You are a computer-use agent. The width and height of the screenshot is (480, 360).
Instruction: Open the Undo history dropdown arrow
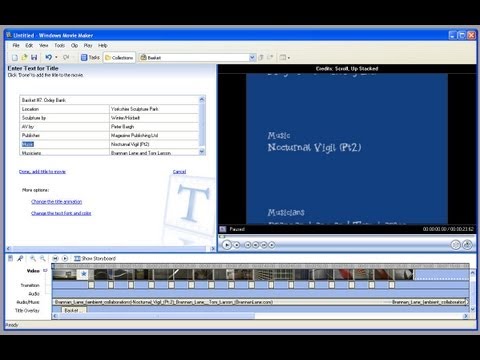coord(56,57)
